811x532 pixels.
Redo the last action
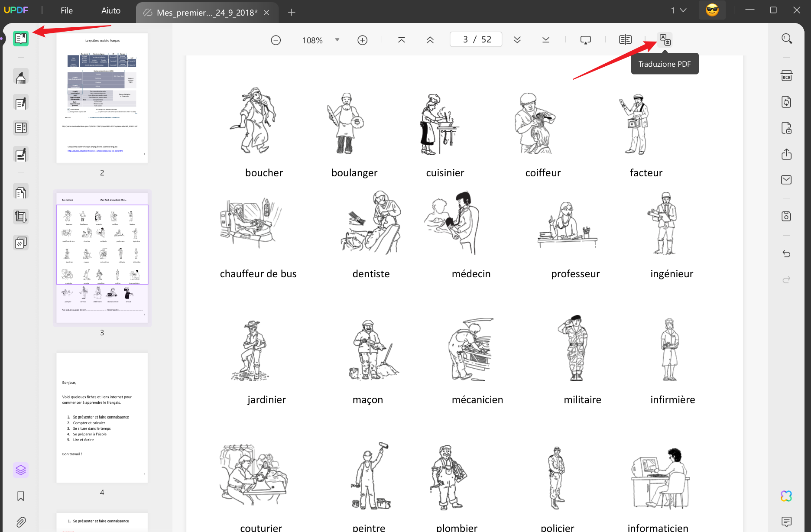point(787,279)
